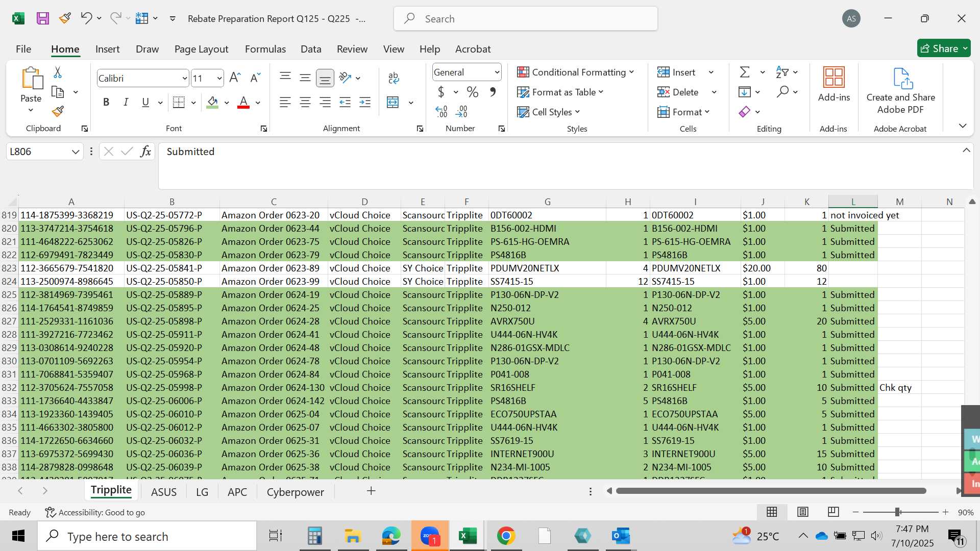Image resolution: width=980 pixels, height=551 pixels.
Task: Toggle Align Right
Action: 325,103
